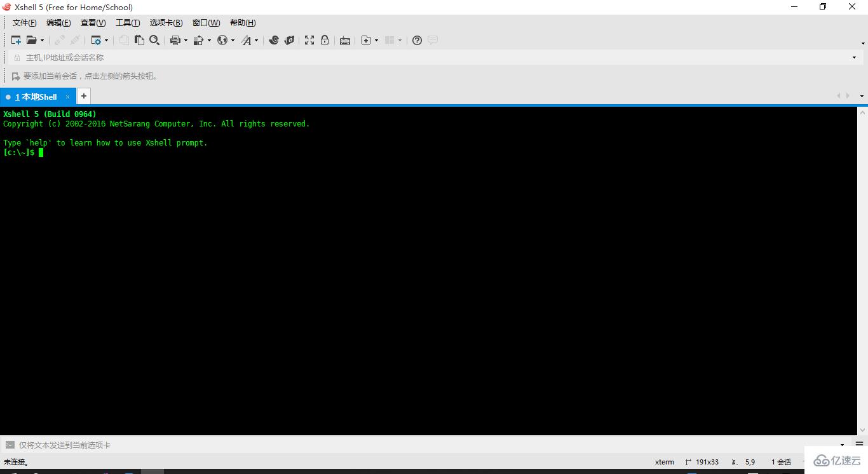Open the 文件(F) menu
The image size is (868, 474).
click(24, 23)
